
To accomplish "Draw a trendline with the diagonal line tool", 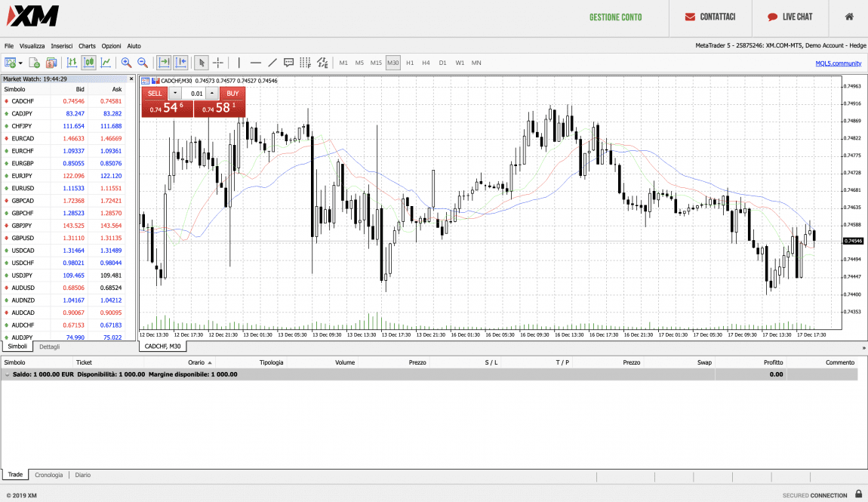I will pyautogui.click(x=272, y=63).
